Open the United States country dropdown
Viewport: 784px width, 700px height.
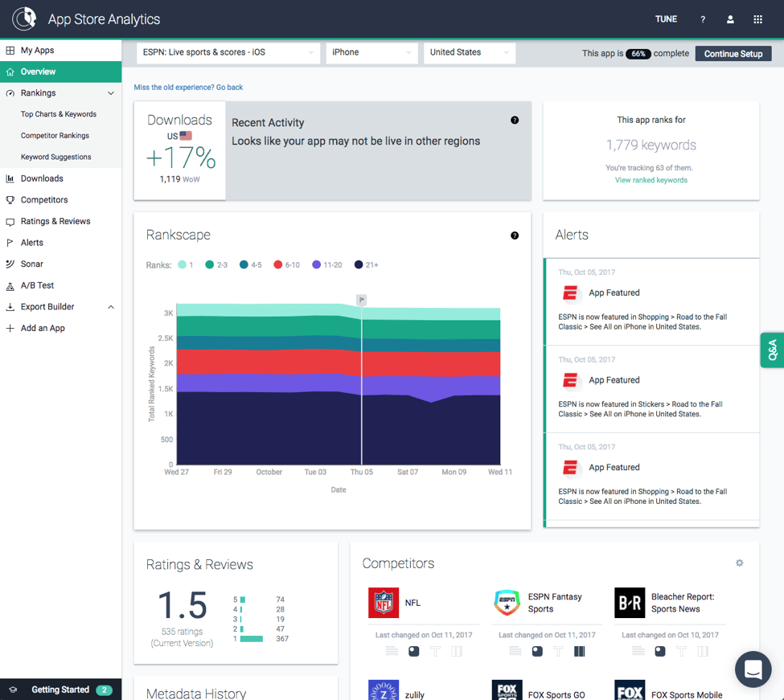[x=469, y=52]
